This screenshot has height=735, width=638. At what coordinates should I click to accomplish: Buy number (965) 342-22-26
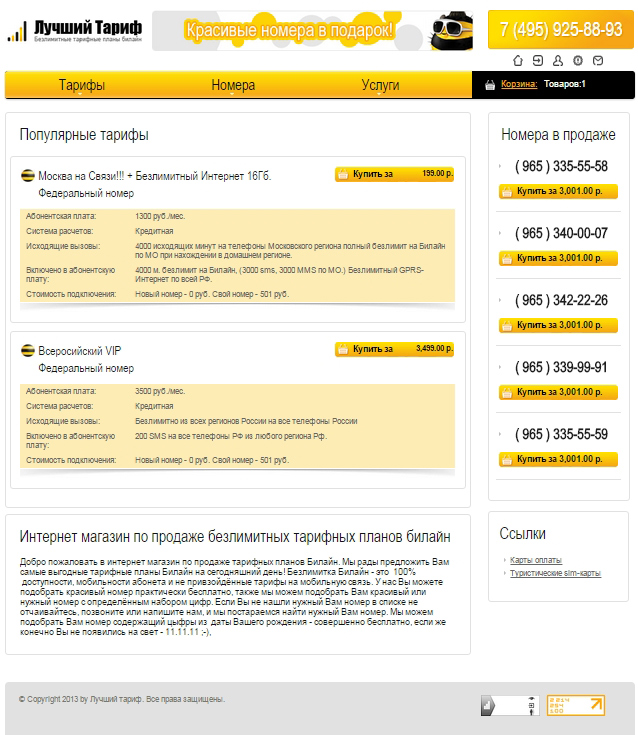[x=558, y=325]
